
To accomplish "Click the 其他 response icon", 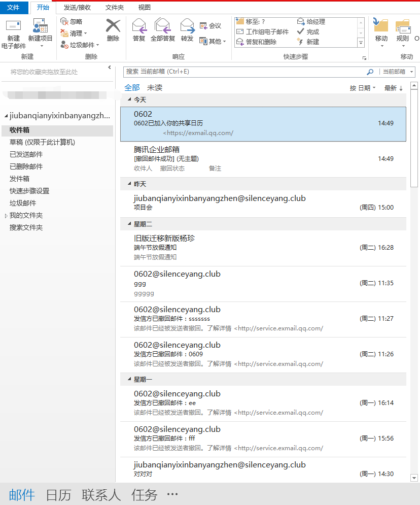I will pyautogui.click(x=203, y=41).
